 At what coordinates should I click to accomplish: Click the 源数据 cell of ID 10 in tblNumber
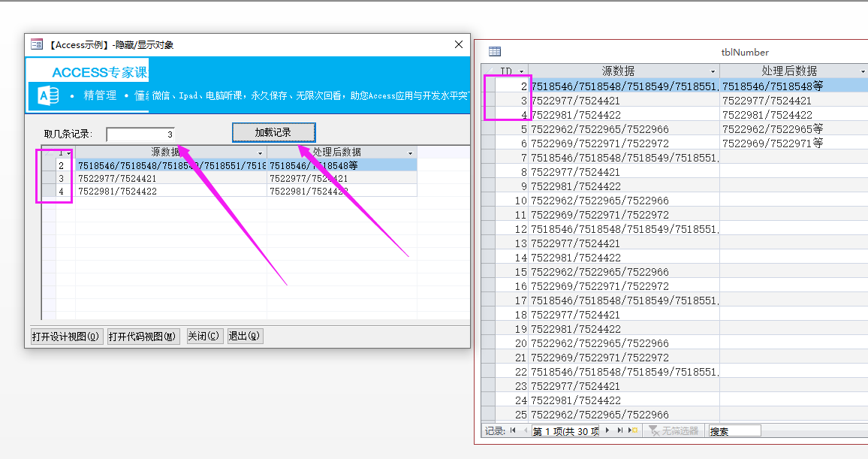click(624, 201)
